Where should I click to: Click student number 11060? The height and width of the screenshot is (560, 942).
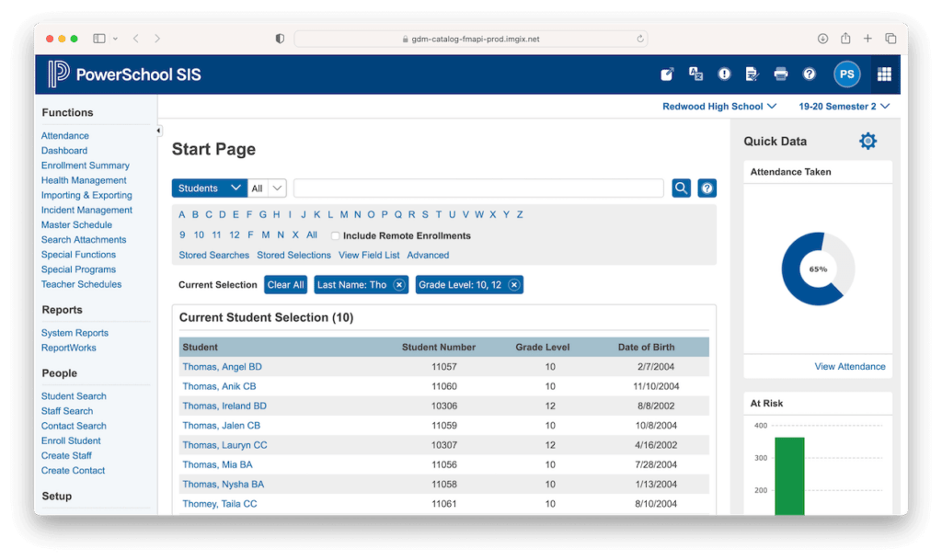tap(444, 386)
